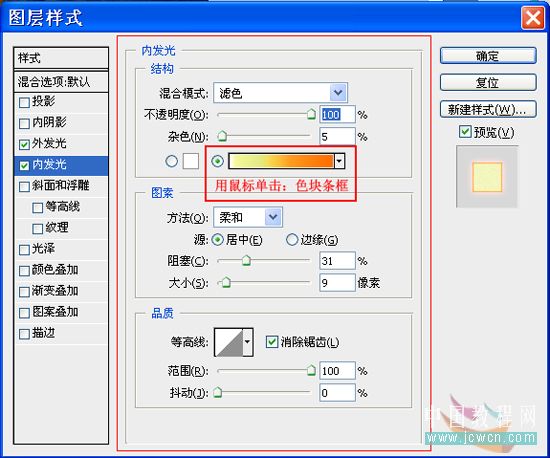The width and height of the screenshot is (550, 458).
Task: Select the 投影 style row label
Action: [x=43, y=101]
